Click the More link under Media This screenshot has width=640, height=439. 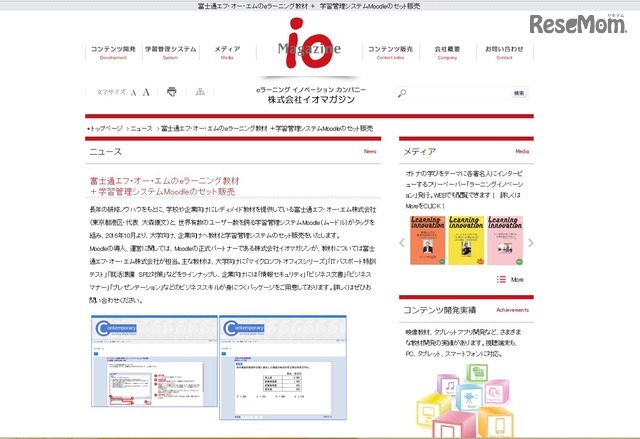[517, 279]
